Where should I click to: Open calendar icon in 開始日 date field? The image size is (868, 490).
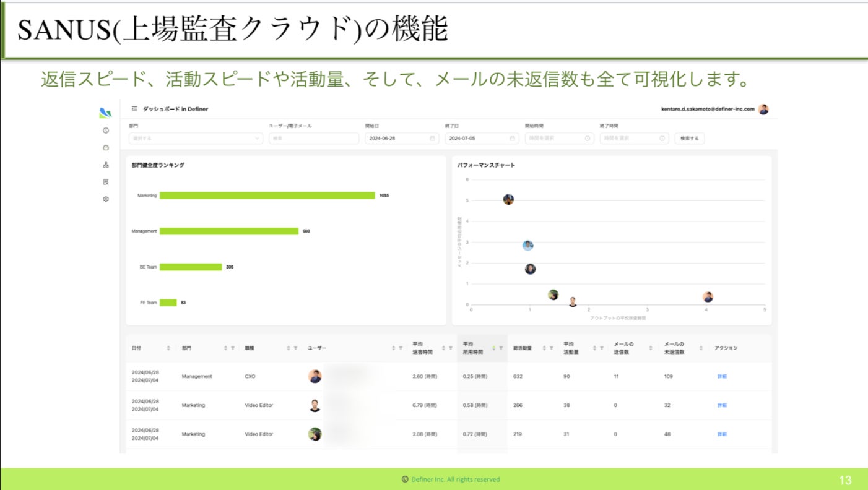click(432, 139)
